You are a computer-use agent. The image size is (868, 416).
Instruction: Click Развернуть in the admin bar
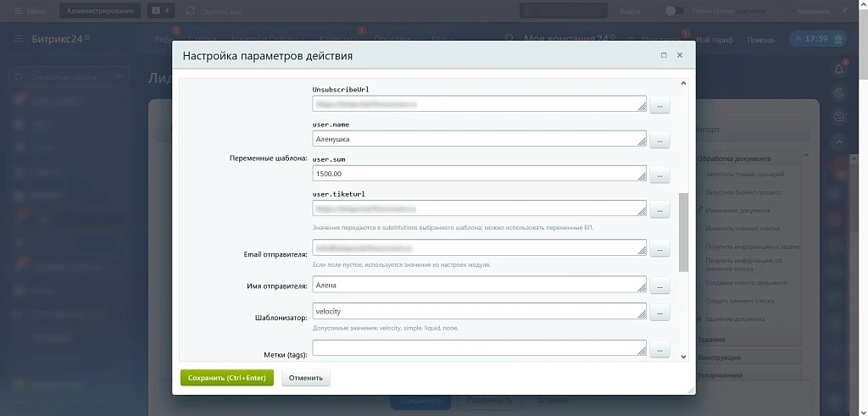(x=813, y=11)
